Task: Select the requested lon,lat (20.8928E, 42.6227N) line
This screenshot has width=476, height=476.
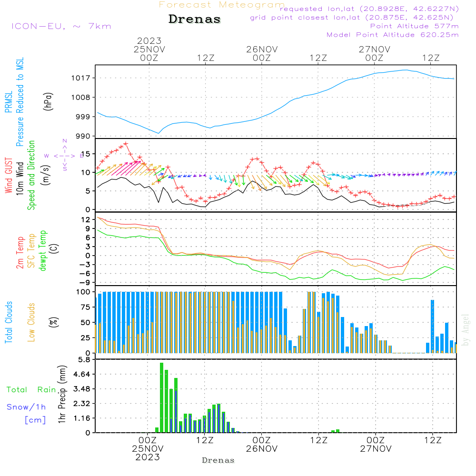Action: (x=369, y=9)
